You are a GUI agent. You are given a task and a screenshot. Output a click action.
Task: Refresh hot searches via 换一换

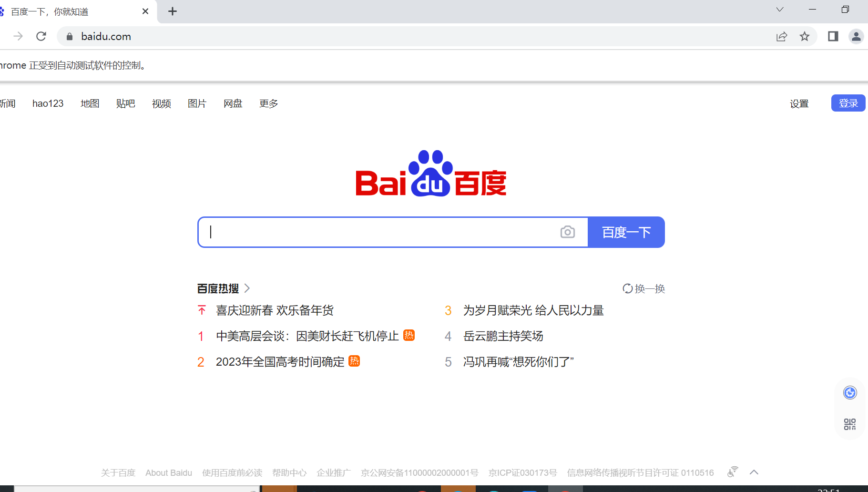[x=643, y=288]
